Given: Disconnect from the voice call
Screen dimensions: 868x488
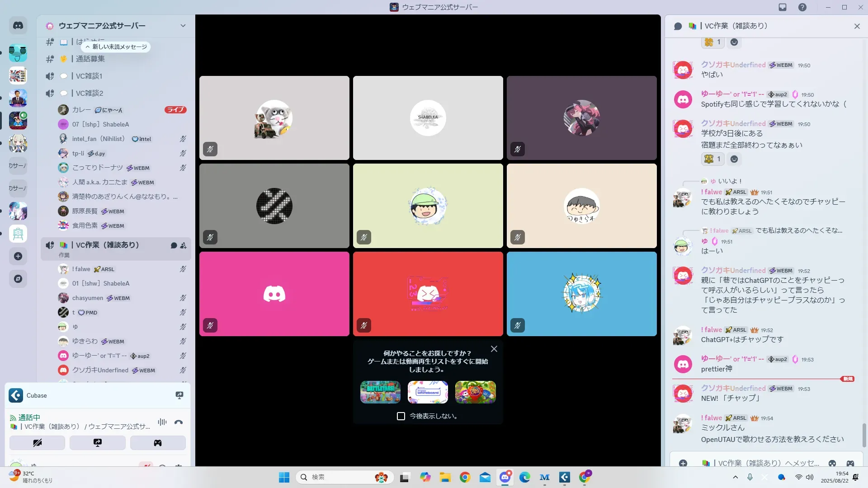Looking at the screenshot, I should (x=179, y=422).
